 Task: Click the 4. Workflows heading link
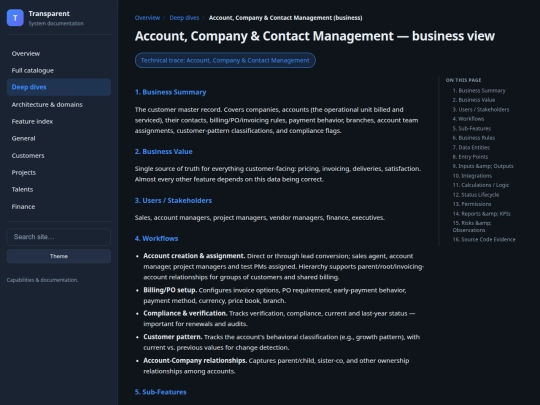coord(156,238)
